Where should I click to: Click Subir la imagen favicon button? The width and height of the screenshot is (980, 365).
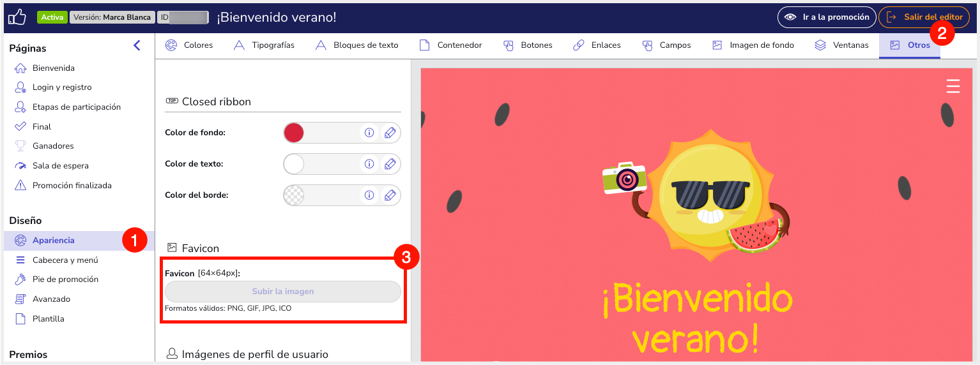coord(283,292)
